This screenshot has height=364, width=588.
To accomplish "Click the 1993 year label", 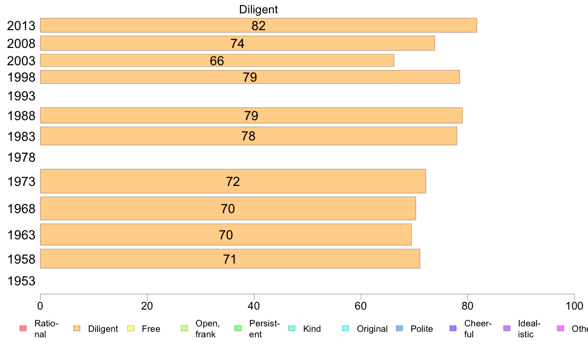I will point(21,96).
